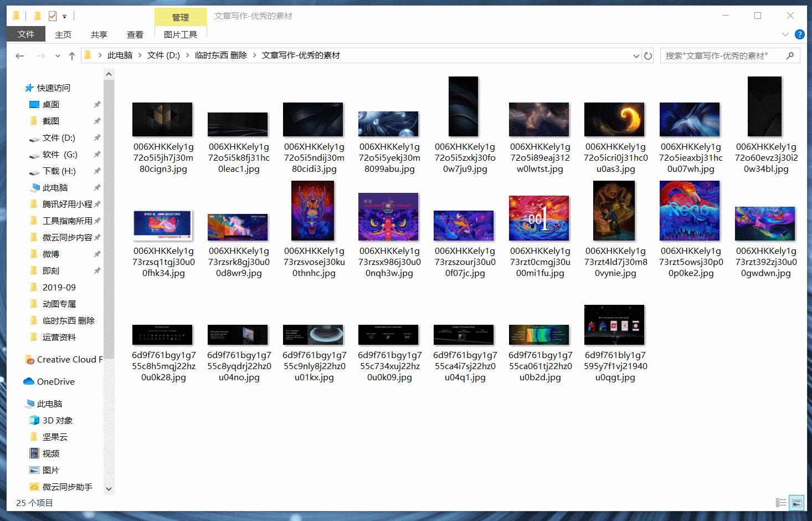Click the 25 个项目 status text
The image size is (812, 521).
(34, 503)
